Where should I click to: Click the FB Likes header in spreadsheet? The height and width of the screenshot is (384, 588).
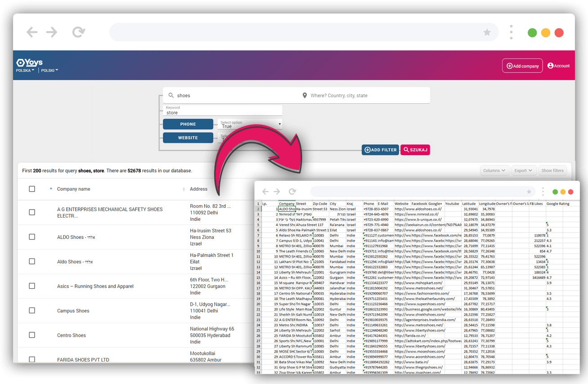tap(536, 204)
